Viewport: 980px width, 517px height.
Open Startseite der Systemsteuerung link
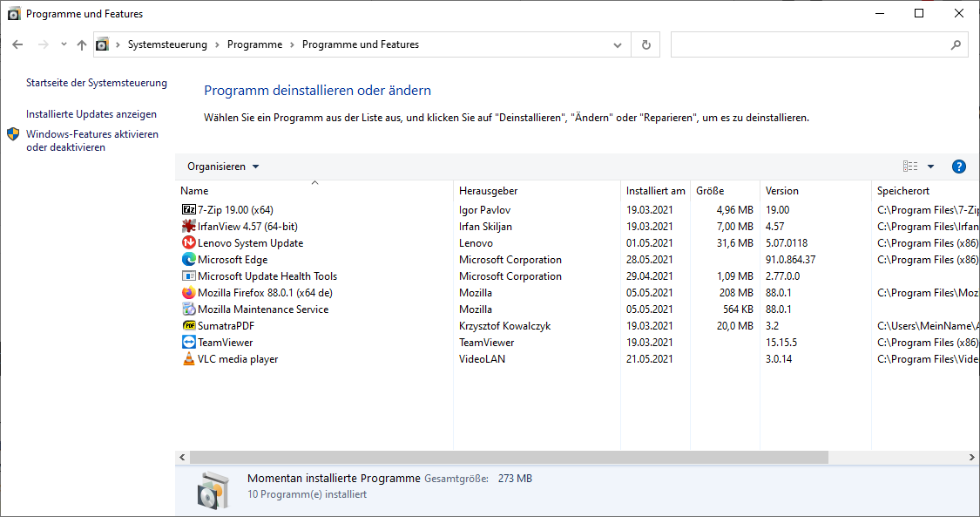[97, 83]
